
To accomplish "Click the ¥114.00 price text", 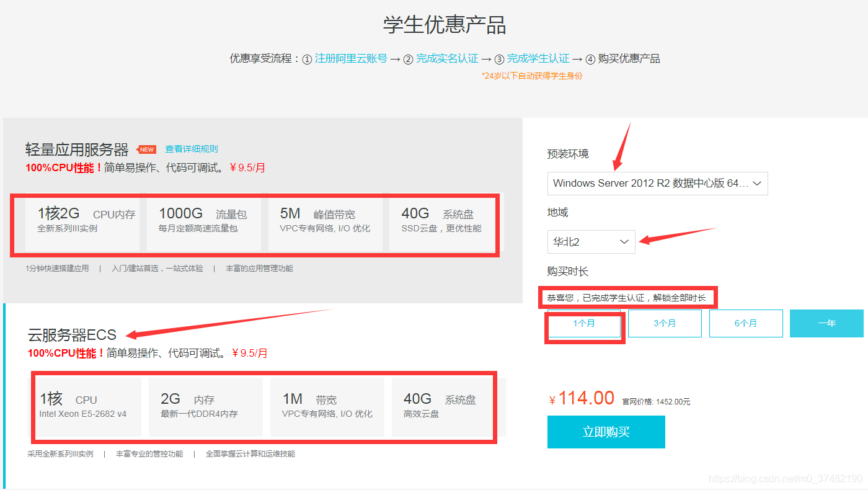I will pyautogui.click(x=582, y=398).
